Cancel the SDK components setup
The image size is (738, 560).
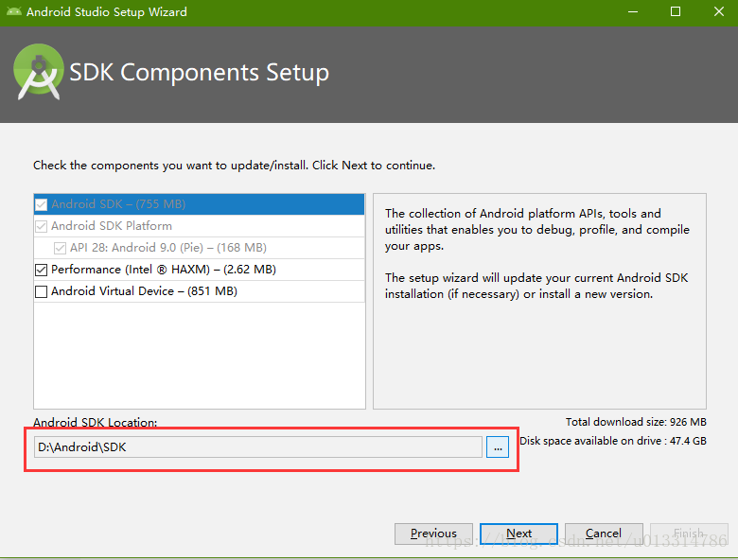[603, 534]
